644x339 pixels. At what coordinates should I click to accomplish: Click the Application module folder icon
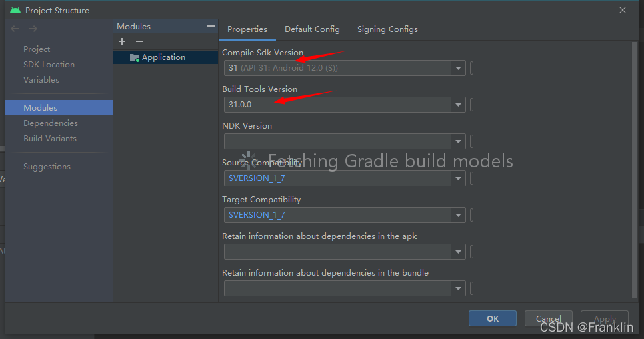(x=134, y=57)
